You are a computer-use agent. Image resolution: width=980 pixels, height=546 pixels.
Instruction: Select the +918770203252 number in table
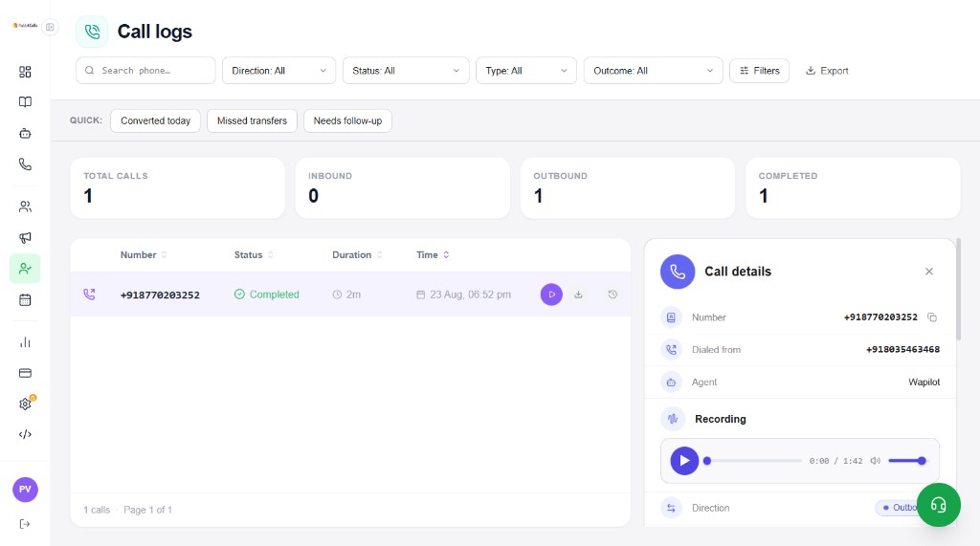pos(160,295)
